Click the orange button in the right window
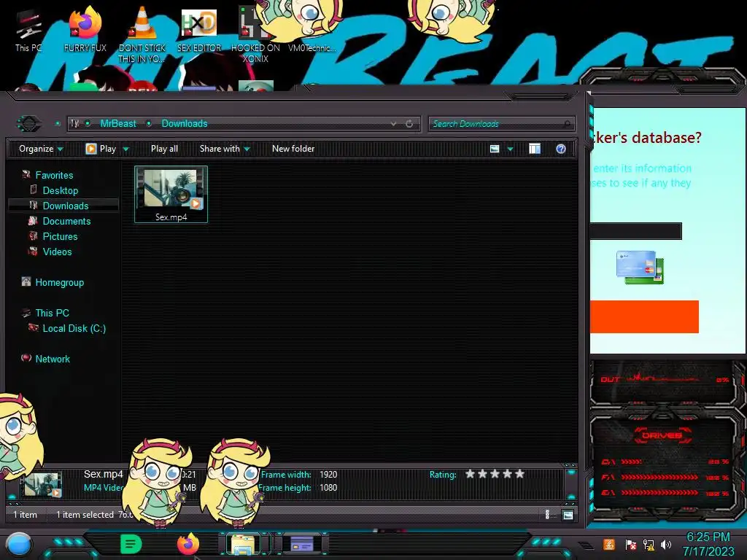The width and height of the screenshot is (747, 560). pyautogui.click(x=645, y=316)
